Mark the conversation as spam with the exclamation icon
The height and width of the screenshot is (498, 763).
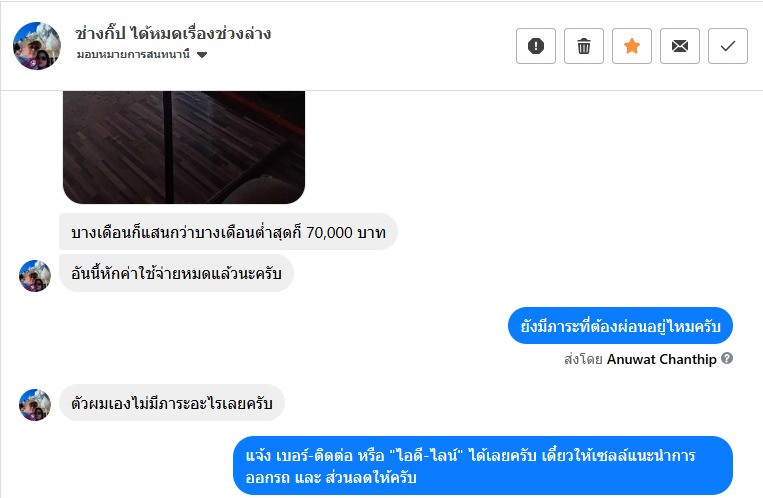536,46
